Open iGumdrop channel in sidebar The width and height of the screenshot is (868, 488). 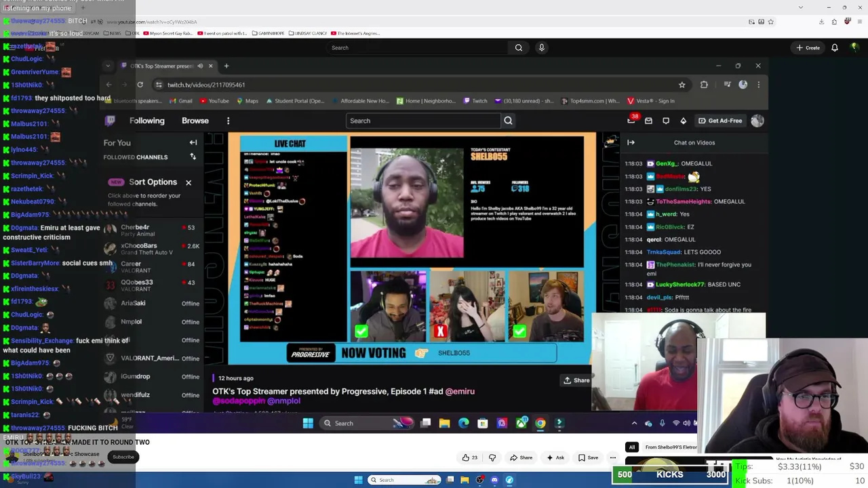(151, 376)
